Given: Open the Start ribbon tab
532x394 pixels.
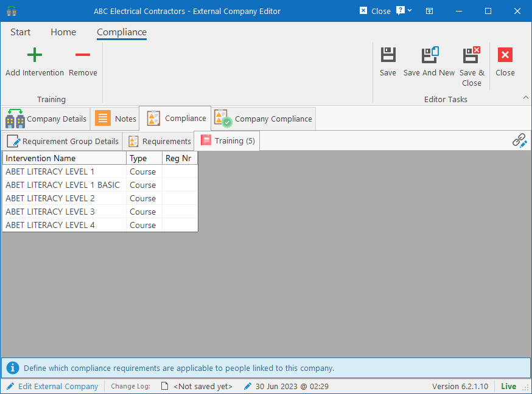Looking at the screenshot, I should pyautogui.click(x=20, y=32).
